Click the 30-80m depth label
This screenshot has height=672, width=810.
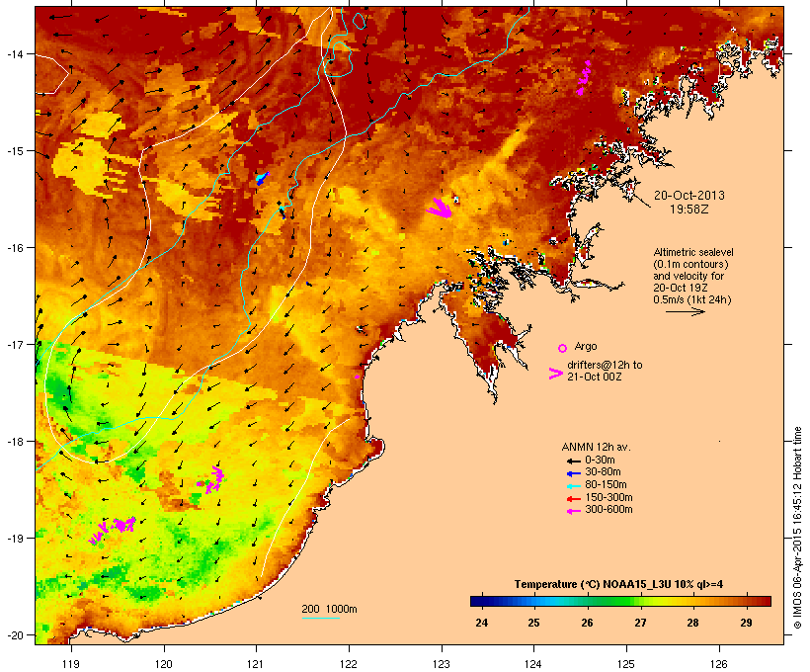[603, 472]
